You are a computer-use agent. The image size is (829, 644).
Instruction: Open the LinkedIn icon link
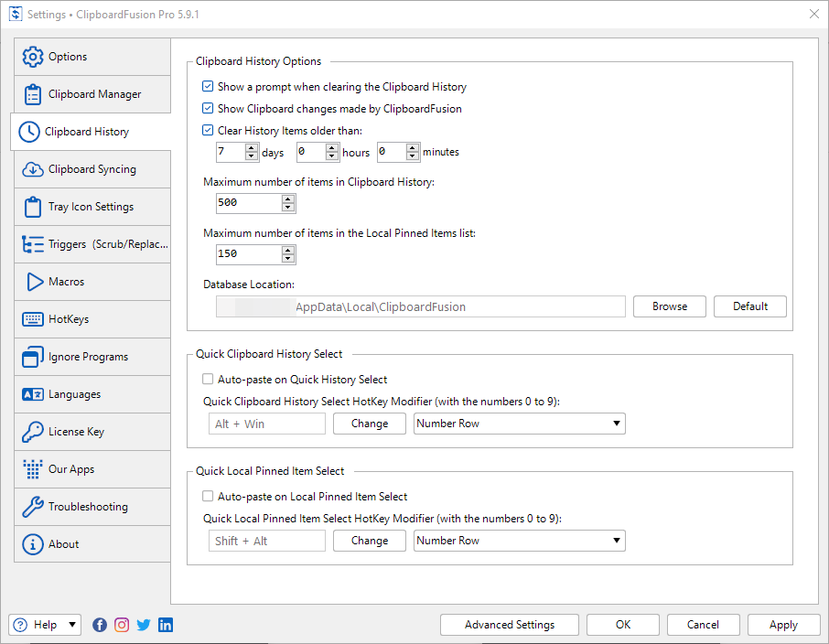(x=166, y=625)
